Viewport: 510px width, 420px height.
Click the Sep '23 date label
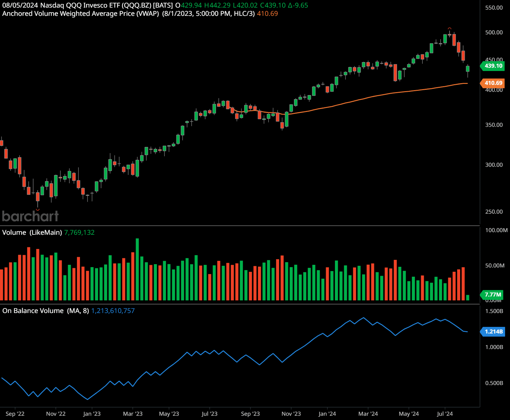coord(250,414)
